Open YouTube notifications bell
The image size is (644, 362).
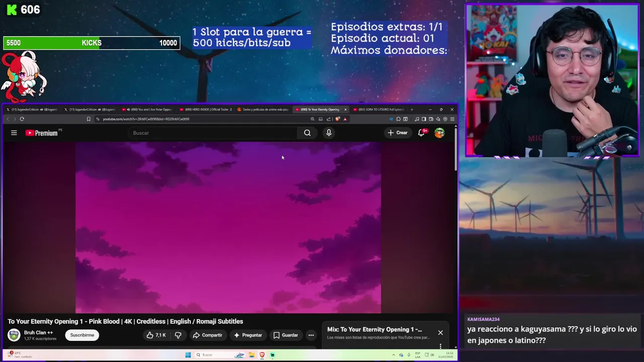point(422,133)
